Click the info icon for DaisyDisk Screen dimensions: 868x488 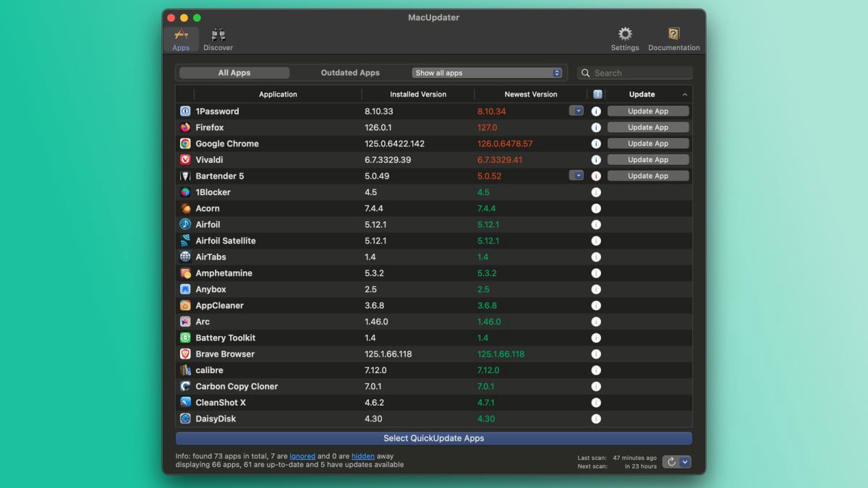(596, 419)
